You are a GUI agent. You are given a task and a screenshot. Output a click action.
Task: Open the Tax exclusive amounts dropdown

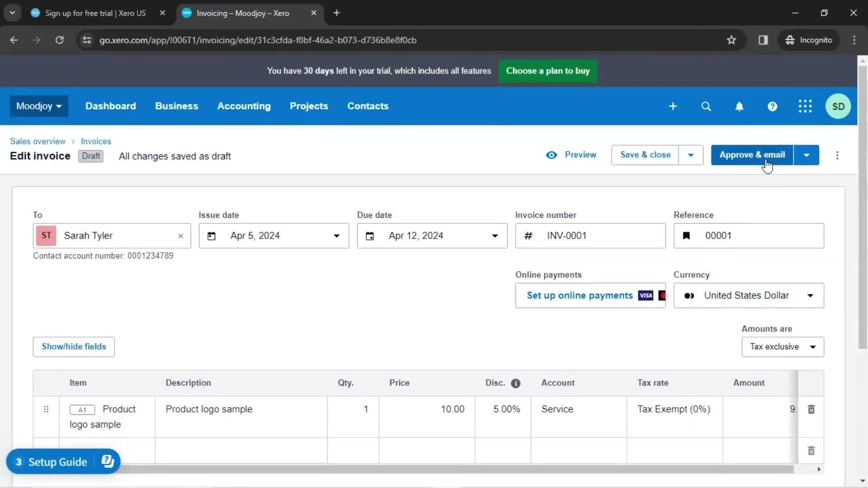(x=783, y=347)
